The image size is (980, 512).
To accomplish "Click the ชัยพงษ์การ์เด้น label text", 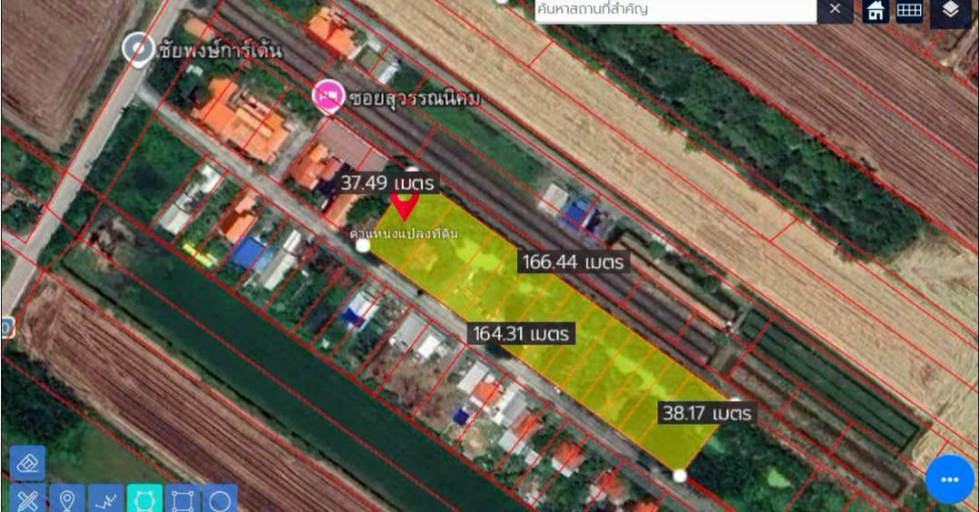I will (x=220, y=50).
